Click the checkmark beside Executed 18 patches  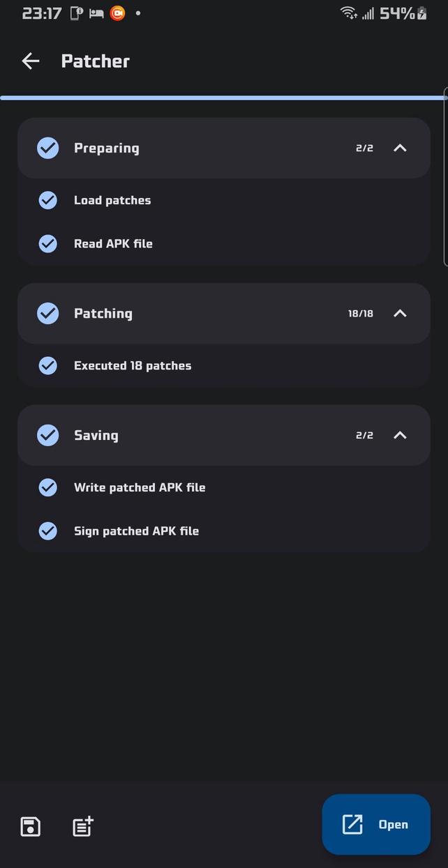coord(47,365)
